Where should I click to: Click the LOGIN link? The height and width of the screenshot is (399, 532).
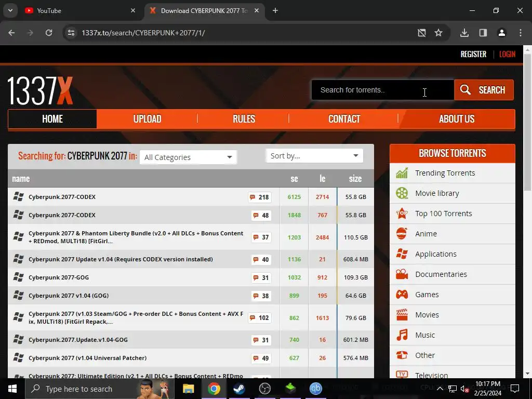(x=507, y=54)
